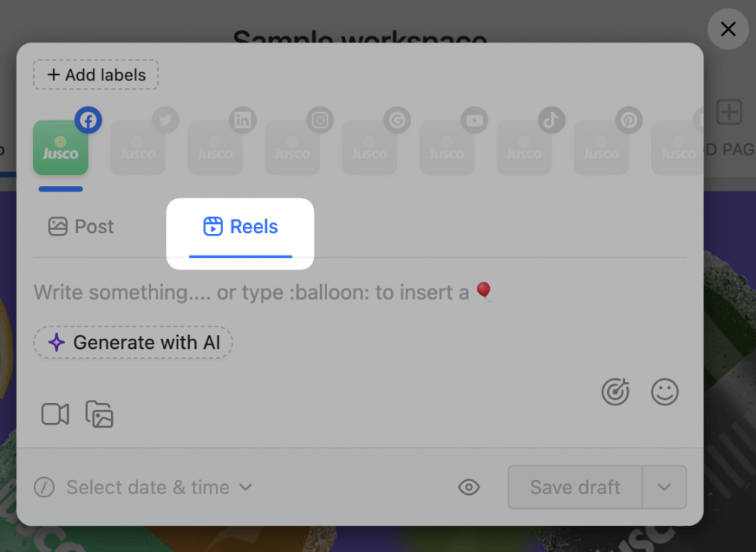Select the YouTube account avatar
The image size is (756, 552).
coord(447,149)
